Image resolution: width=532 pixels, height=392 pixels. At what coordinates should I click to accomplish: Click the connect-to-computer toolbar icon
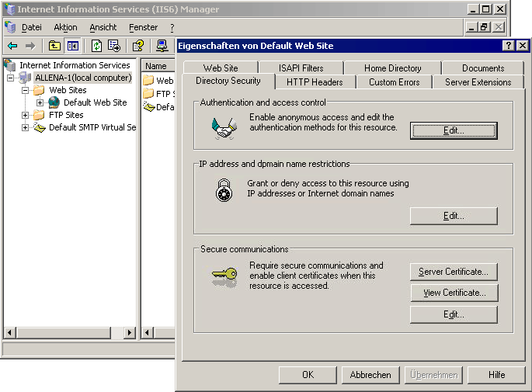[162, 46]
